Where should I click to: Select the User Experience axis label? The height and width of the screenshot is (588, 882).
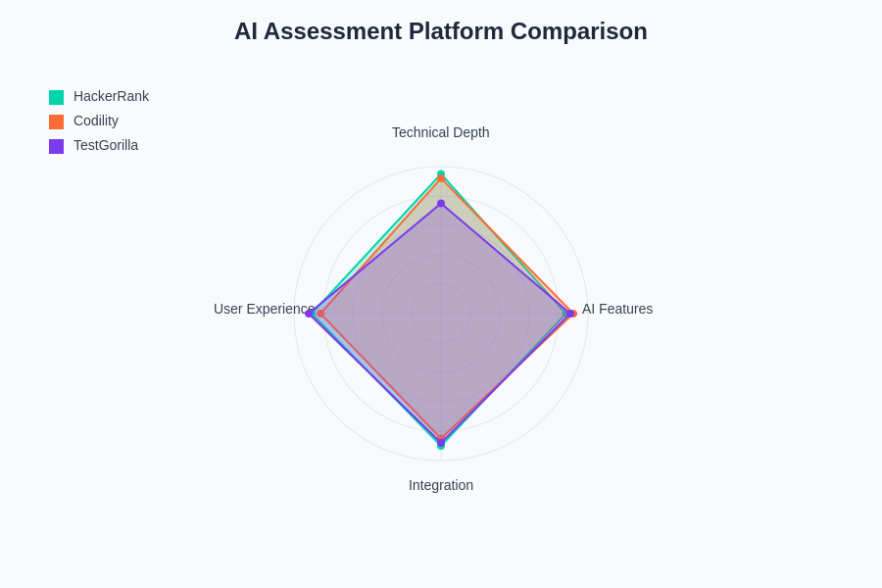pos(264,309)
